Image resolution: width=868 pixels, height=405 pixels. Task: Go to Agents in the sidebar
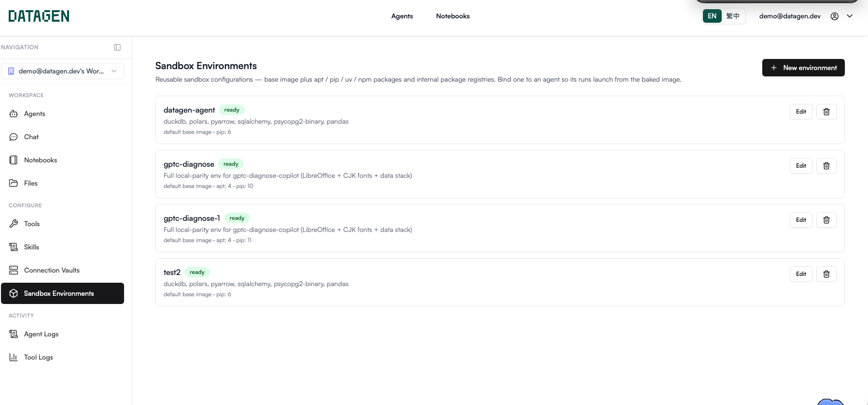tap(62, 114)
